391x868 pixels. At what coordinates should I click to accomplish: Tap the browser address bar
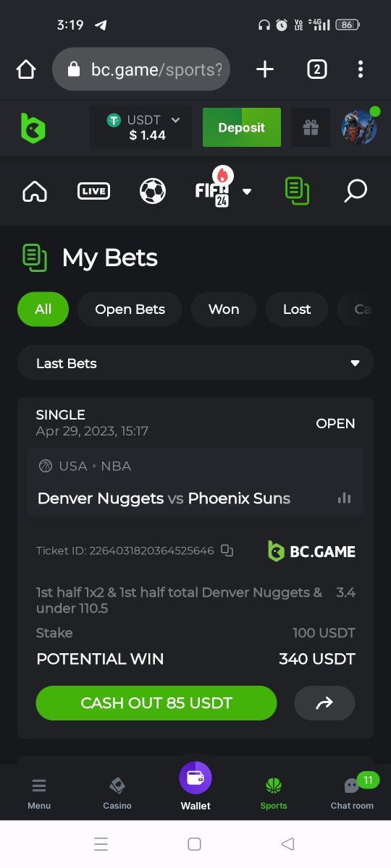(x=141, y=69)
